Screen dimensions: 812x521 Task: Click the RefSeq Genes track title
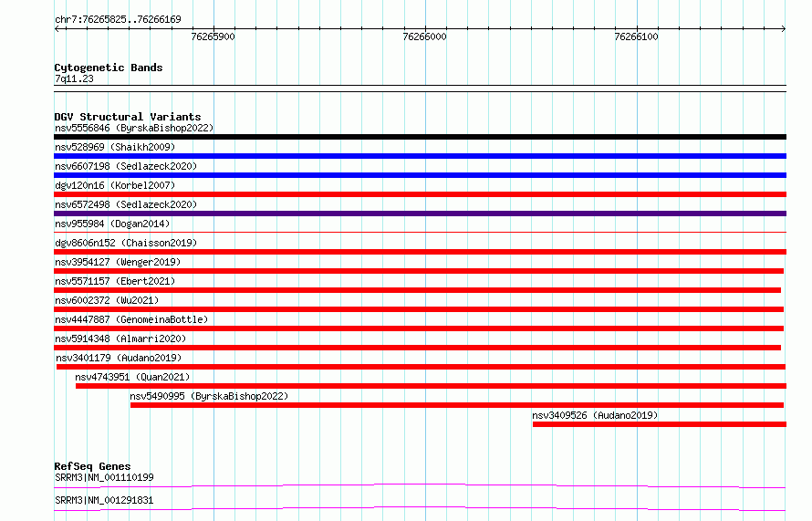click(x=92, y=466)
